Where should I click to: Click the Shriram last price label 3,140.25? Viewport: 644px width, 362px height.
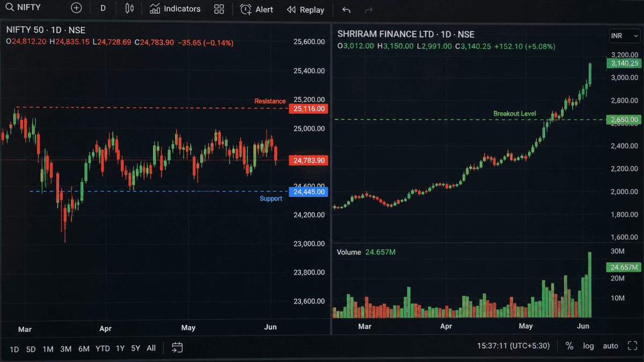[623, 63]
